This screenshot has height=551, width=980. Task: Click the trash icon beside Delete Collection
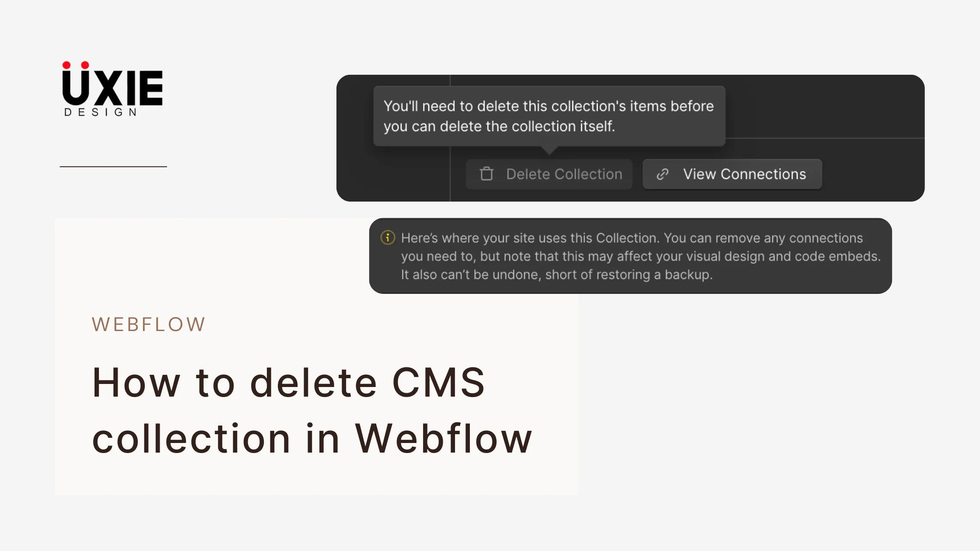(486, 174)
